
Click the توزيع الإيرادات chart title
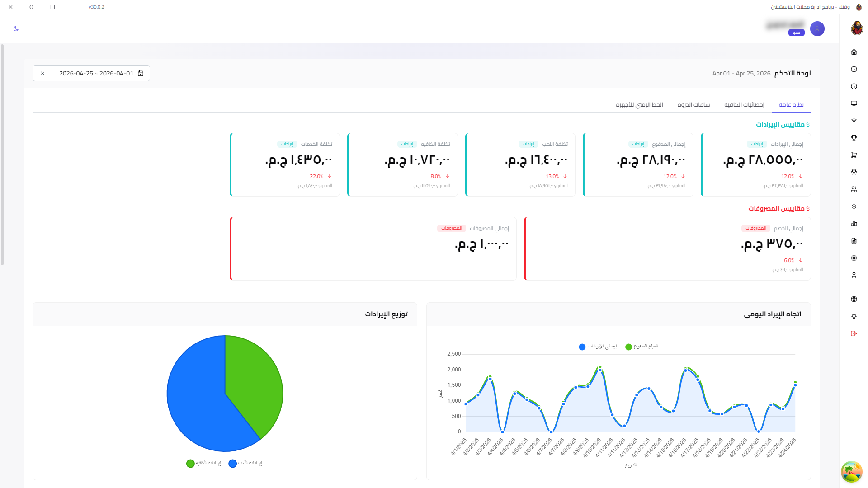point(387,314)
